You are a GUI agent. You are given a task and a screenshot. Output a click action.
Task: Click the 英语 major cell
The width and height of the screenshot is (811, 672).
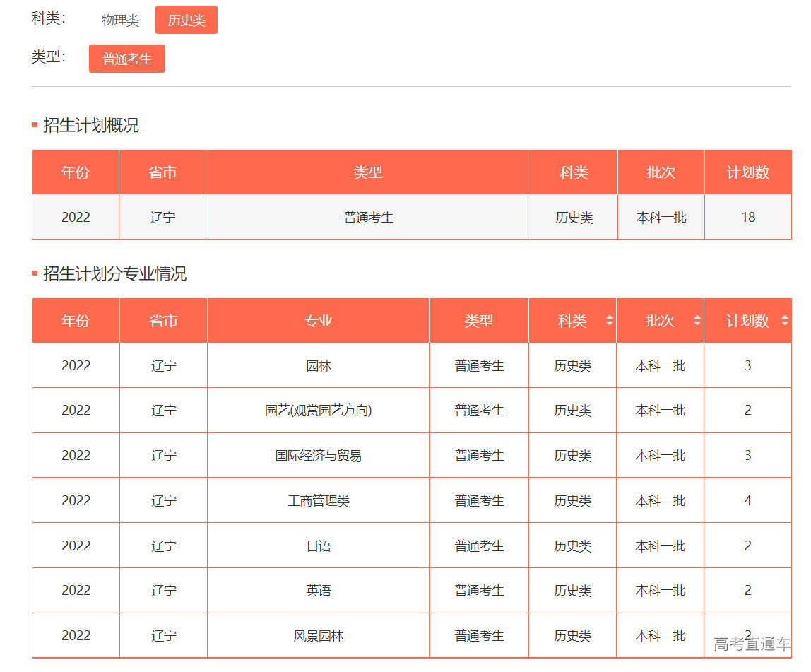click(x=318, y=591)
